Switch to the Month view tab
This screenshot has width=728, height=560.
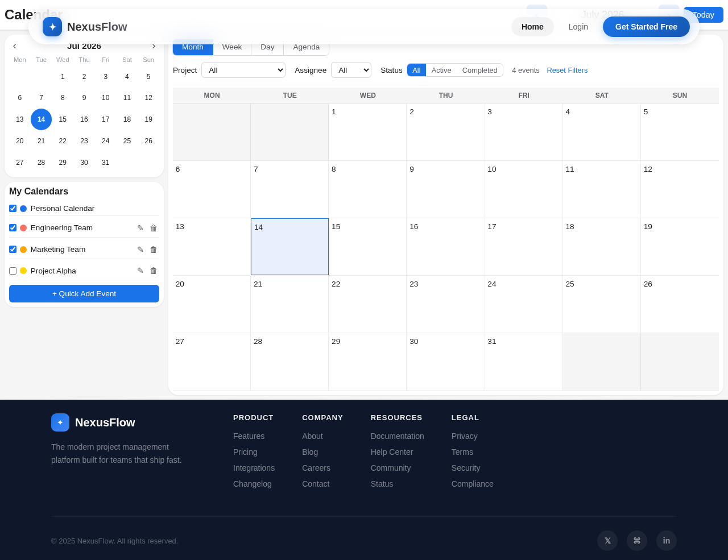coord(193,47)
